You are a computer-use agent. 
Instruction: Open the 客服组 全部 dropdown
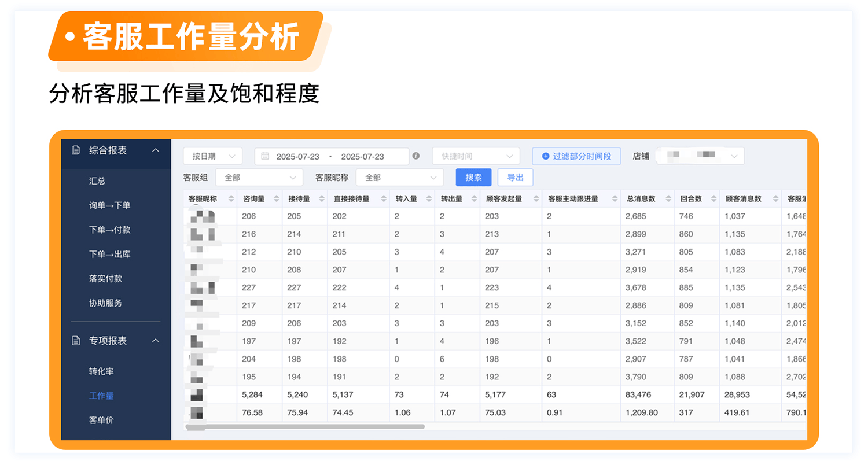click(x=259, y=178)
